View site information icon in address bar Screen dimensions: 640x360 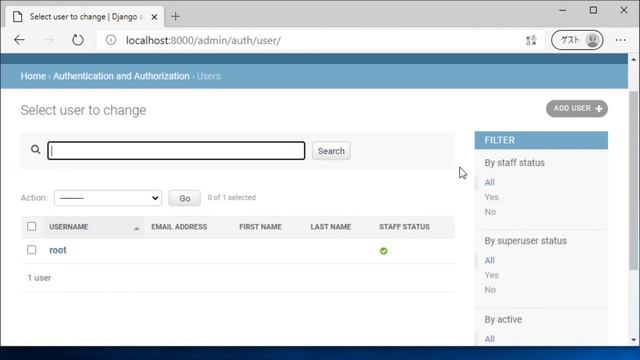coord(111,40)
